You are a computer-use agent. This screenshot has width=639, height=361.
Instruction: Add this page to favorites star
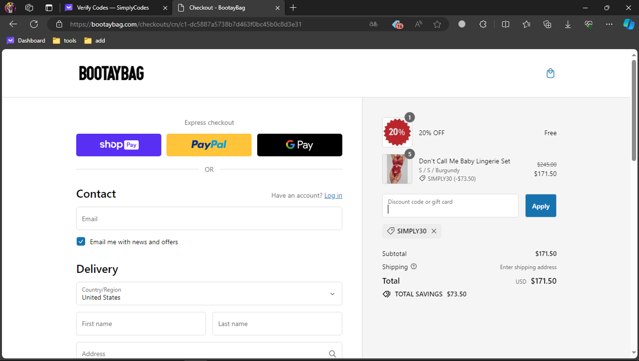pyautogui.click(x=437, y=24)
